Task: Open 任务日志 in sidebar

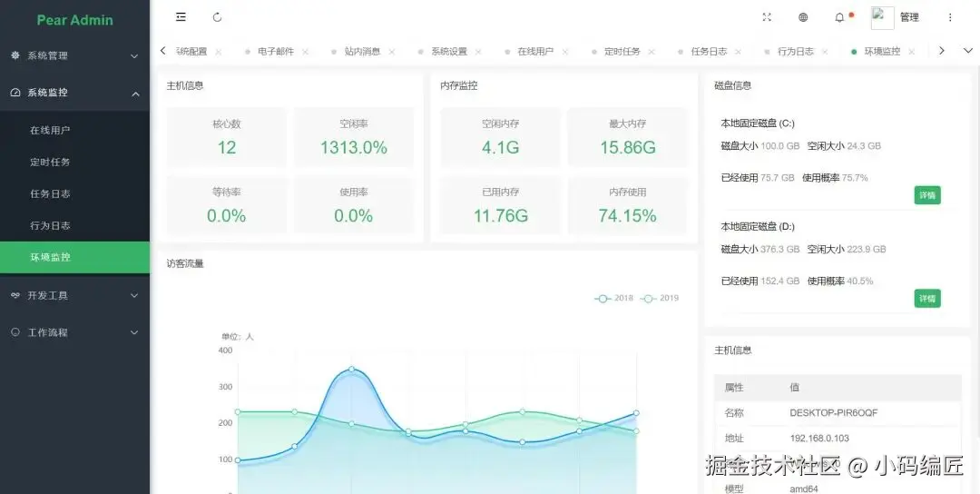Action: 75,193
